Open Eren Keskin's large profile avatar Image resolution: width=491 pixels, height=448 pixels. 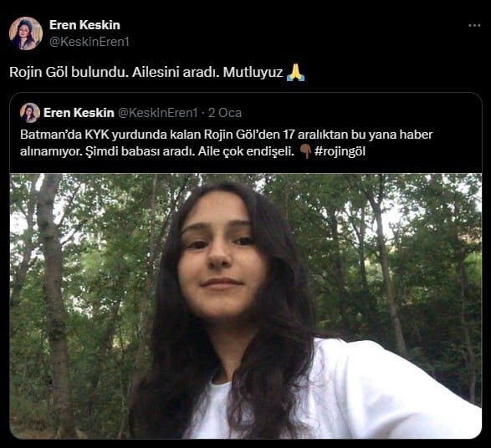coord(26,33)
